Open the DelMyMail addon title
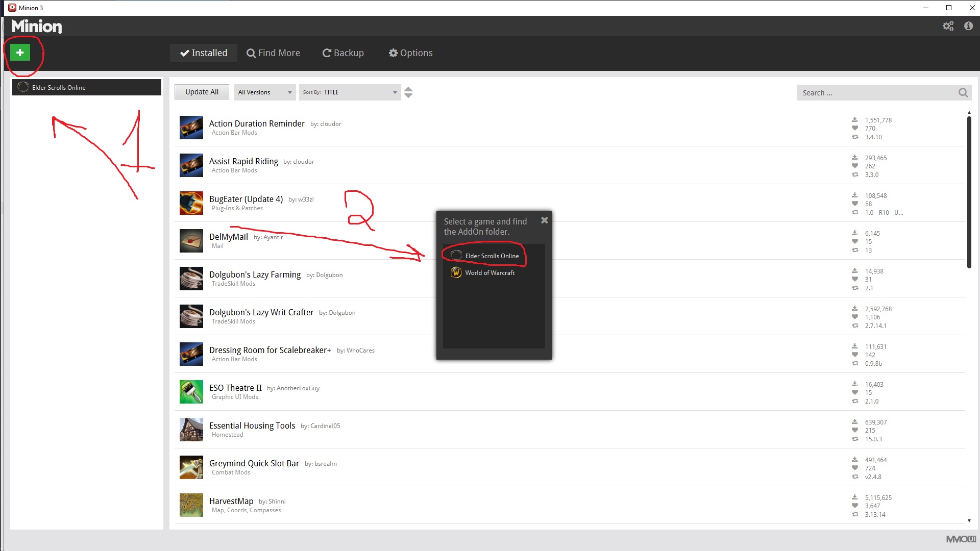Viewport: 980px width, 551px height. (229, 237)
